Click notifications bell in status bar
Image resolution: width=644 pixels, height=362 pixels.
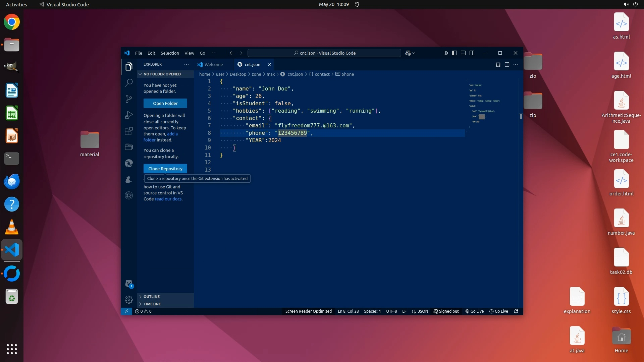click(516, 311)
